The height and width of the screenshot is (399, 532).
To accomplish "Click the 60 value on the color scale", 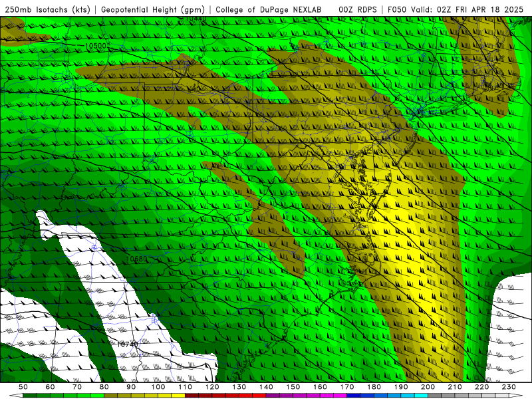I will pyautogui.click(x=51, y=387).
